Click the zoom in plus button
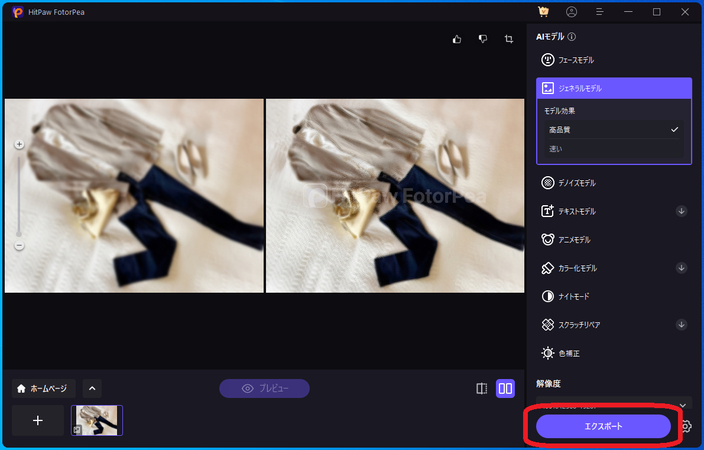The width and height of the screenshot is (704, 450). tap(19, 145)
